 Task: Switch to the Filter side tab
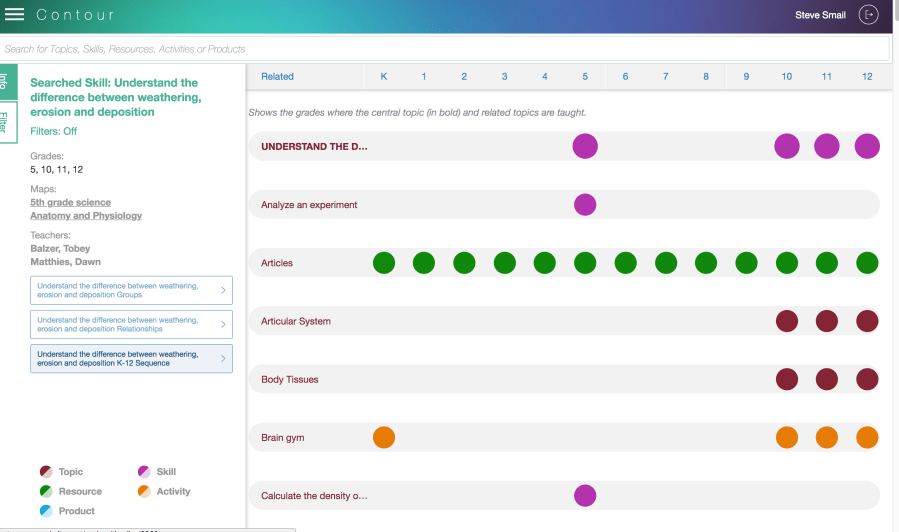click(8, 123)
